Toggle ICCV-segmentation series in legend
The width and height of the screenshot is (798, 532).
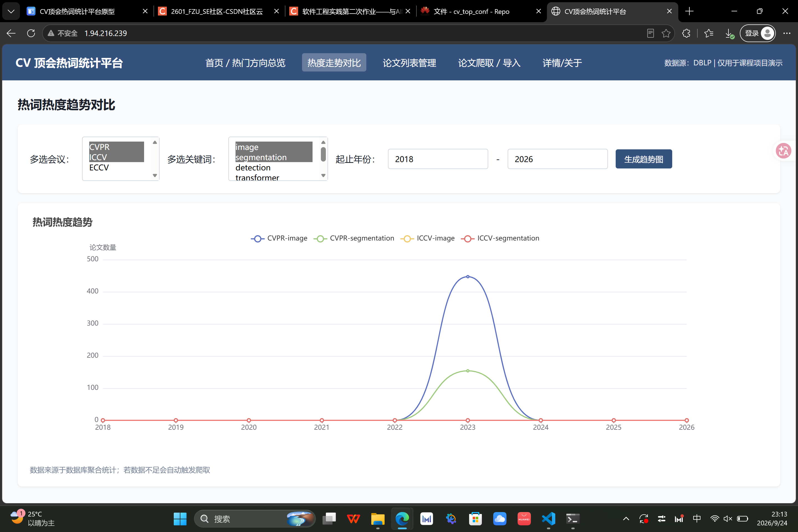tap(500, 239)
